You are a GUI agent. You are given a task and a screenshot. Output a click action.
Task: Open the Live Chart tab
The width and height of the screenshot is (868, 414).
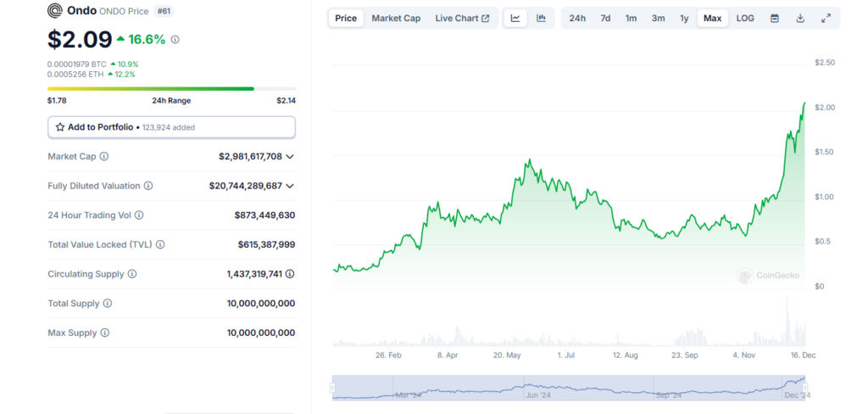462,19
